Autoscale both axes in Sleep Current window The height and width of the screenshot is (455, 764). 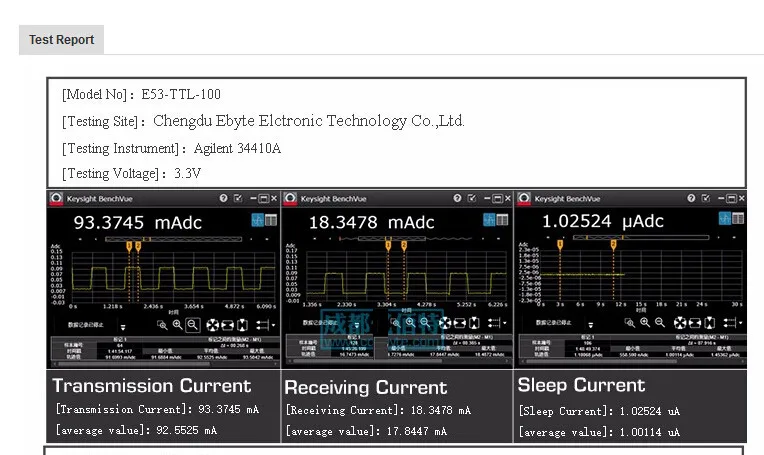tap(680, 322)
